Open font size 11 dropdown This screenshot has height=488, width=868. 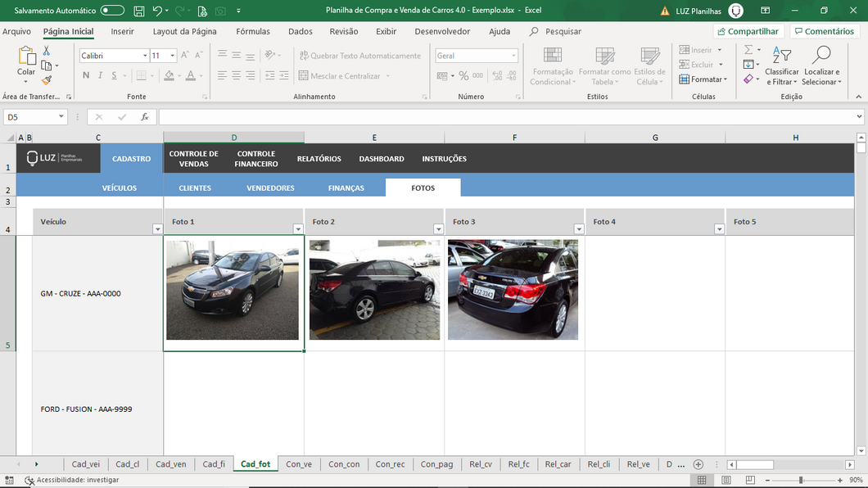(172, 56)
